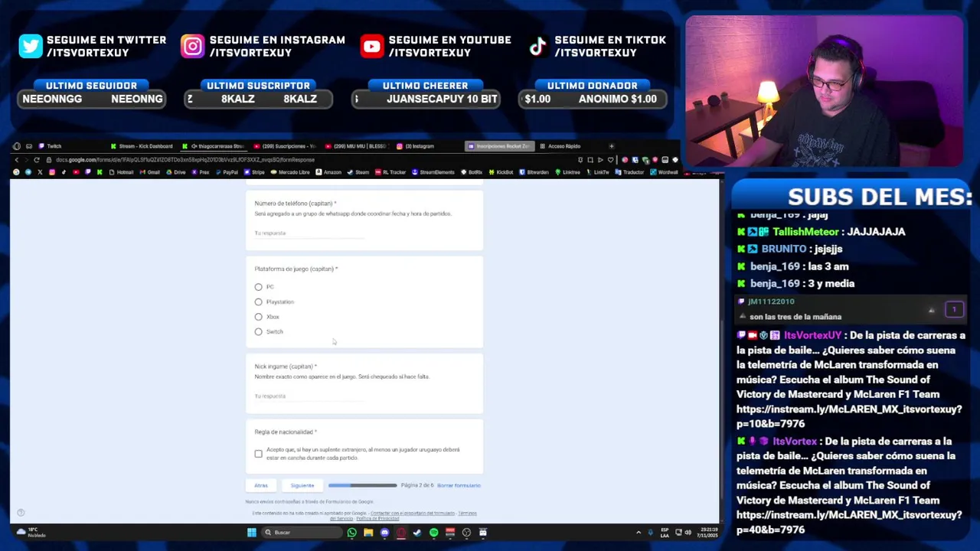980x551 pixels.
Task: Open the RL Tracker bookmark
Action: click(x=390, y=172)
